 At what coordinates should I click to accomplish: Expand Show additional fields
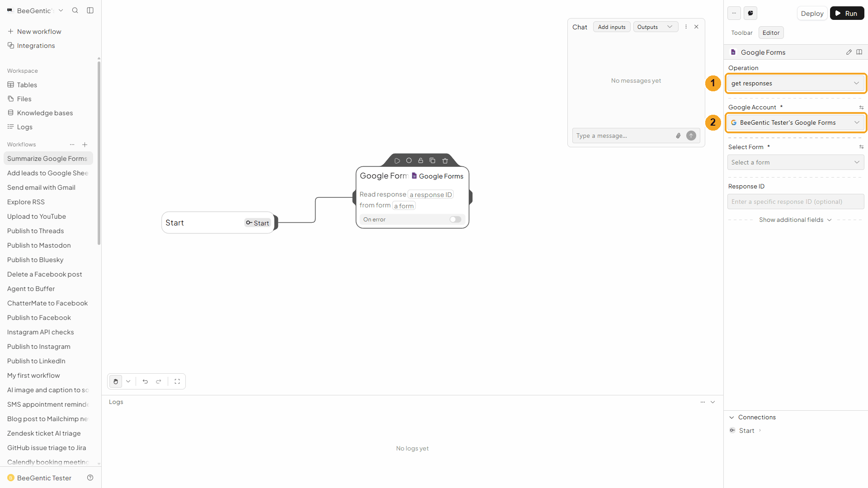(795, 220)
